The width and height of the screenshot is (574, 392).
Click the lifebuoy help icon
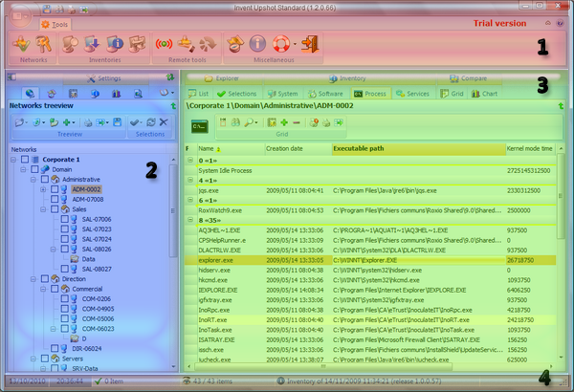[x=281, y=44]
